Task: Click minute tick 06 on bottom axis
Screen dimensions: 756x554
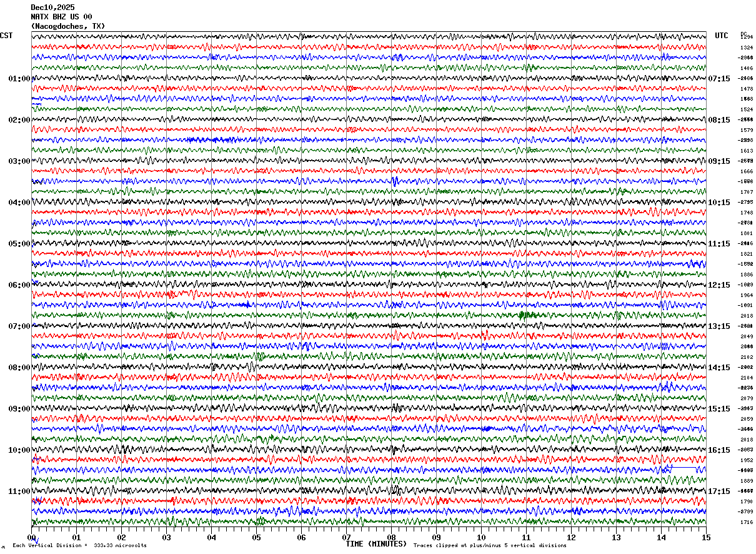Action: point(301,537)
